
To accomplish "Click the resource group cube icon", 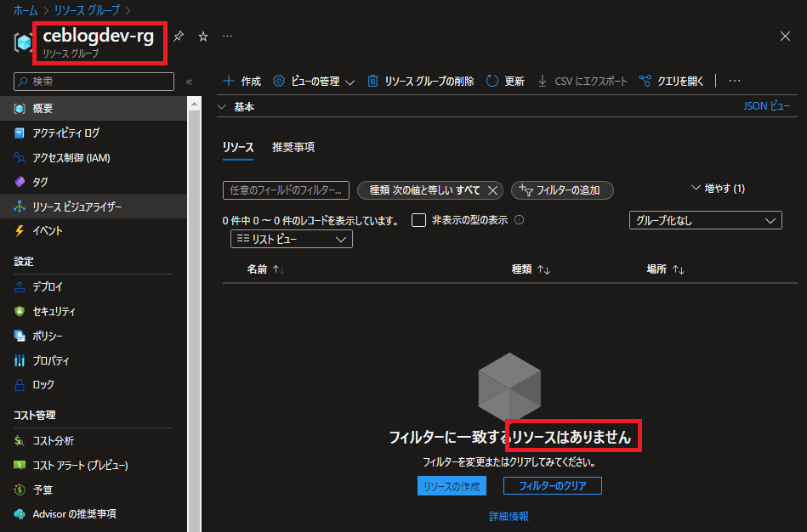I will click(24, 42).
